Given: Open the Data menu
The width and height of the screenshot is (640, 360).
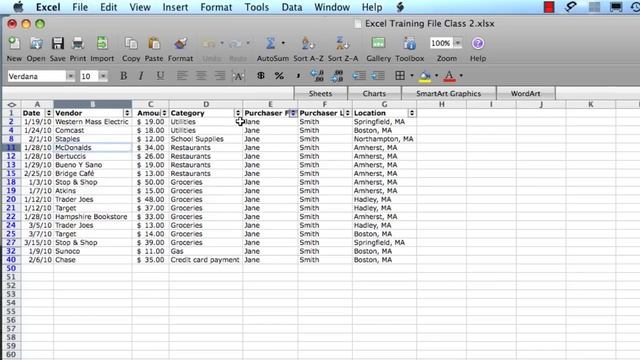Looking at the screenshot, I should (292, 7).
